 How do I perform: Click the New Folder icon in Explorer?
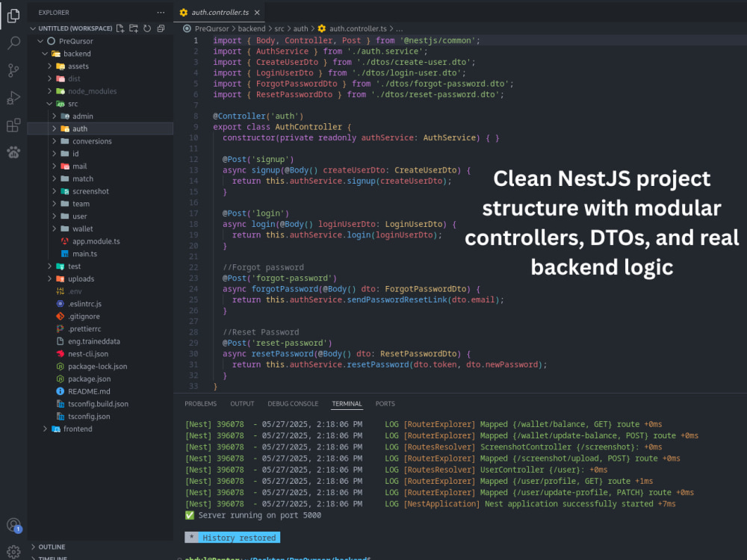pyautogui.click(x=134, y=28)
